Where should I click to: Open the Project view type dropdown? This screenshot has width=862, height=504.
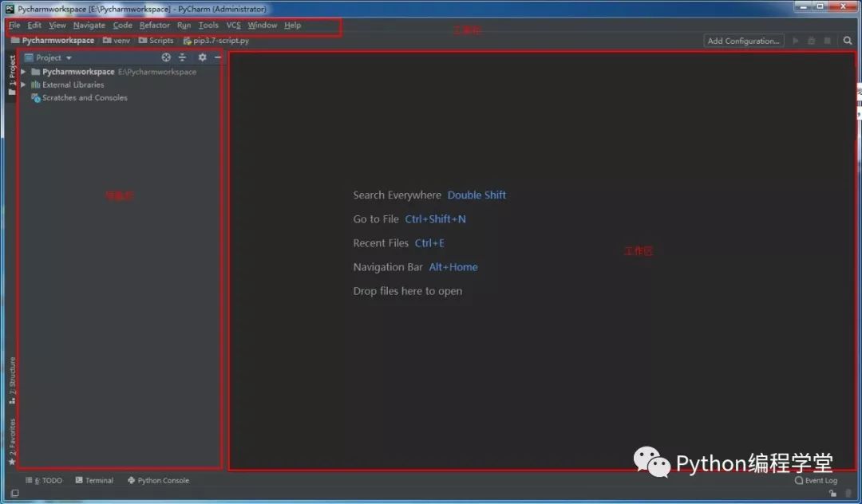point(53,57)
